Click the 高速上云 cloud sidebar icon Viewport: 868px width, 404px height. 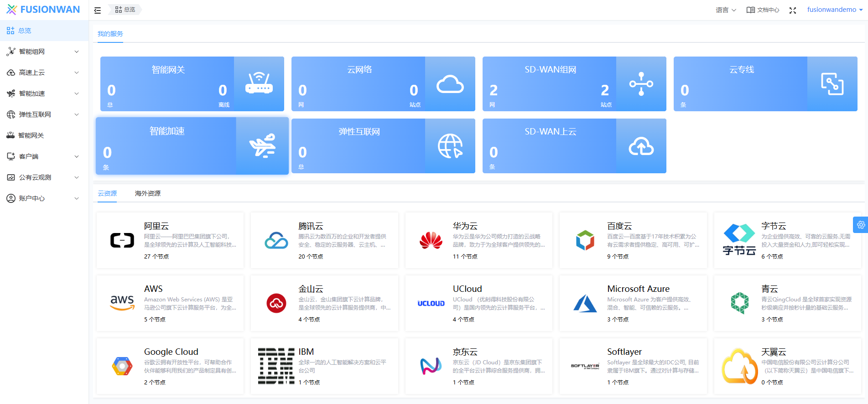pyautogui.click(x=11, y=73)
